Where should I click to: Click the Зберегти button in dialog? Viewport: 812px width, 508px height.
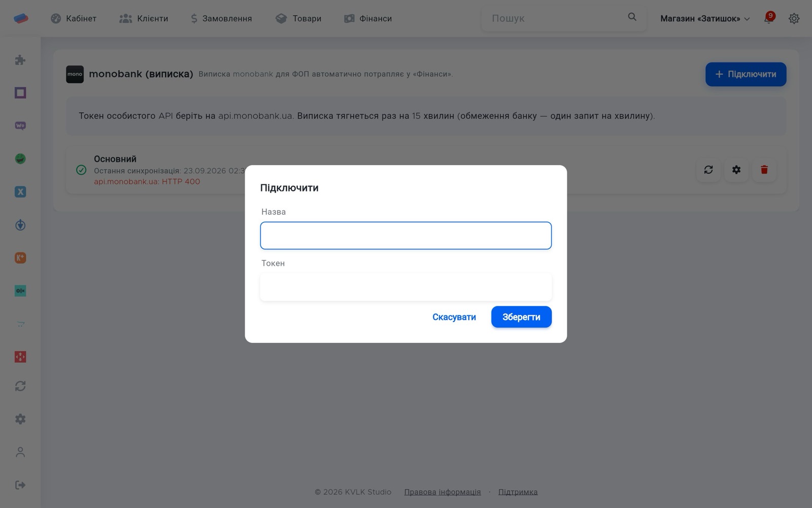pyautogui.click(x=521, y=317)
